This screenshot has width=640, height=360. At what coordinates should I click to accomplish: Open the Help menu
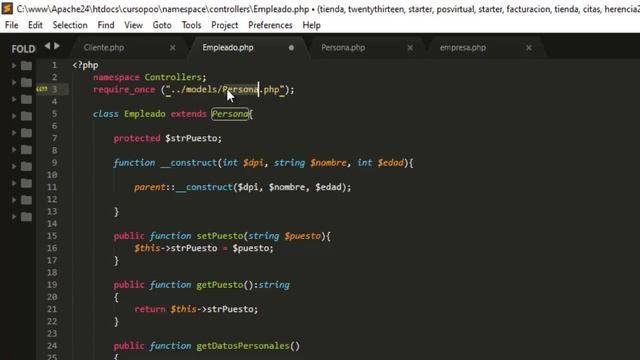311,25
